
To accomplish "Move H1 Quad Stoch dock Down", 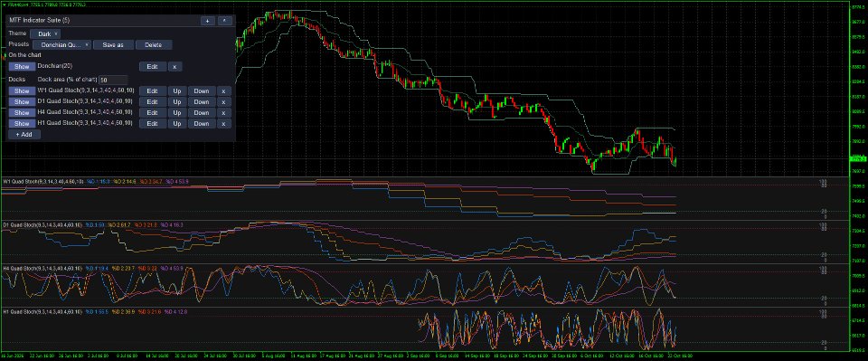I will (x=202, y=123).
